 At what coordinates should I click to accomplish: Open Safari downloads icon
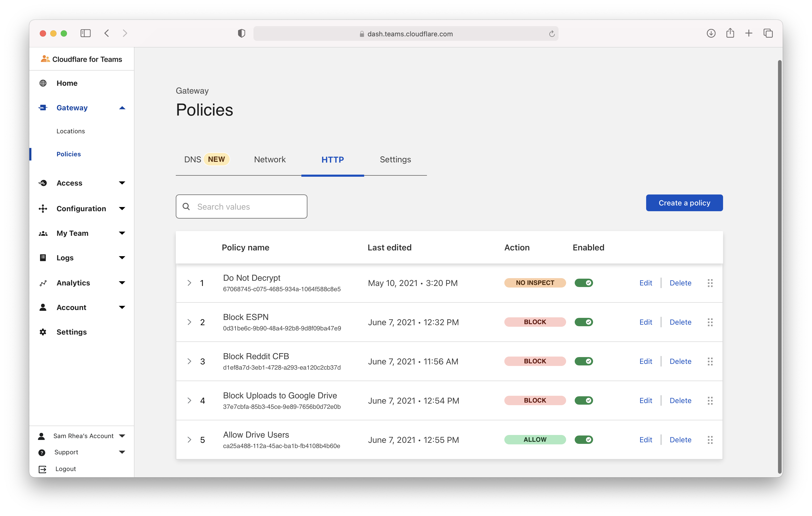tap(711, 33)
